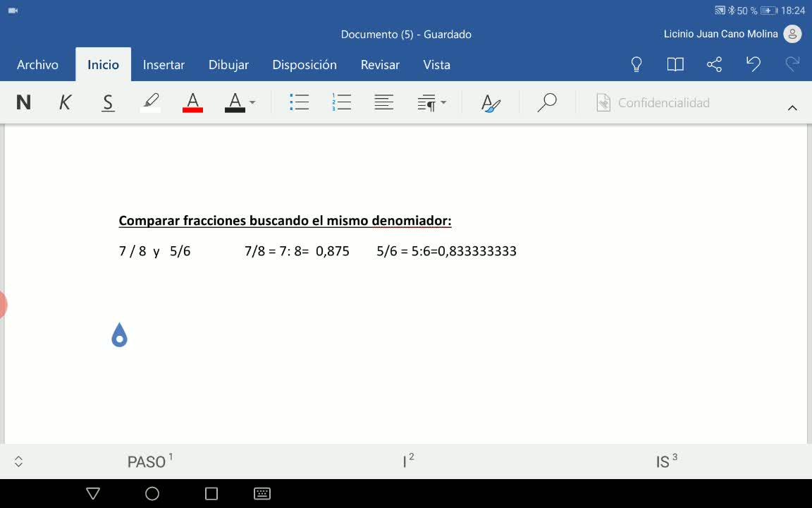812x508 pixels.
Task: Tap the Android back navigation button
Action: (x=93, y=493)
